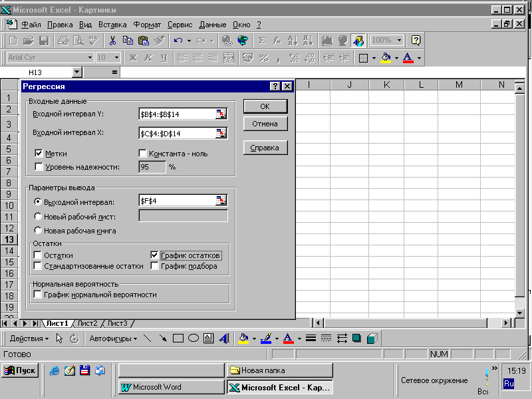This screenshot has width=532, height=399.
Task: Click the Справка button
Action: (265, 148)
